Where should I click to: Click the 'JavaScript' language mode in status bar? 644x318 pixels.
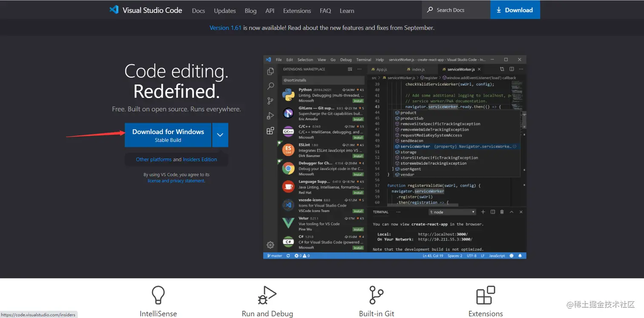[497, 256]
